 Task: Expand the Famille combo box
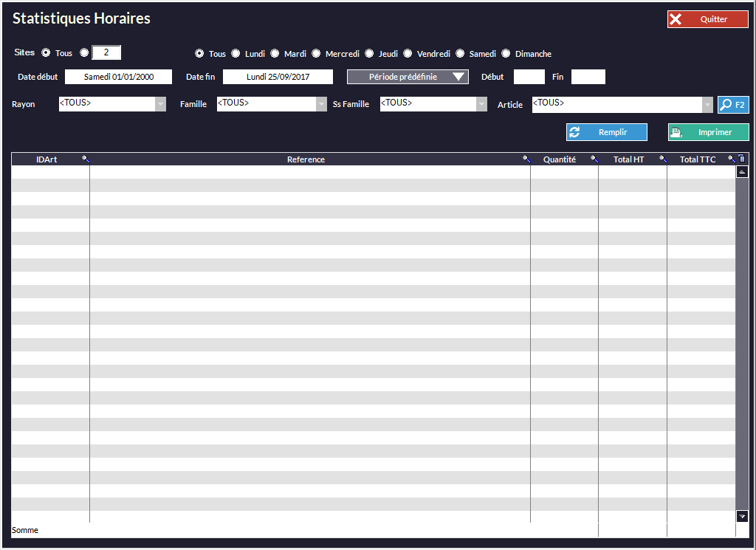point(321,104)
